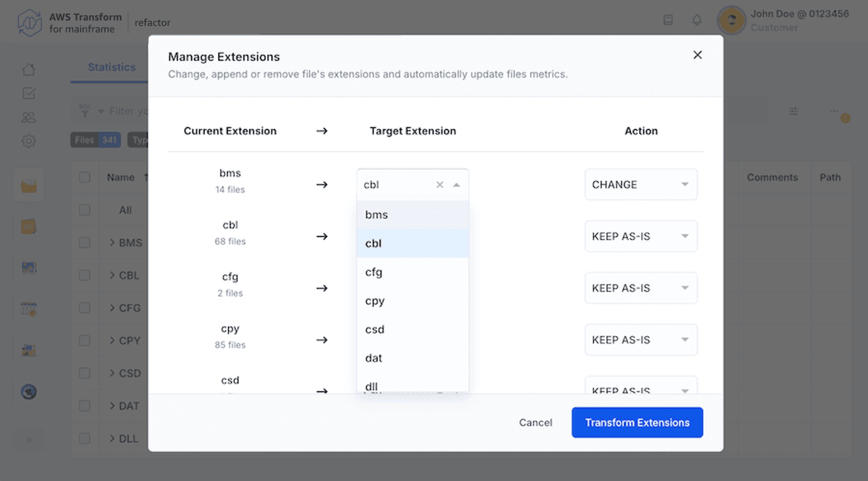
Task: Open the KEEP AS-IS dropdown for cfg
Action: (641, 288)
